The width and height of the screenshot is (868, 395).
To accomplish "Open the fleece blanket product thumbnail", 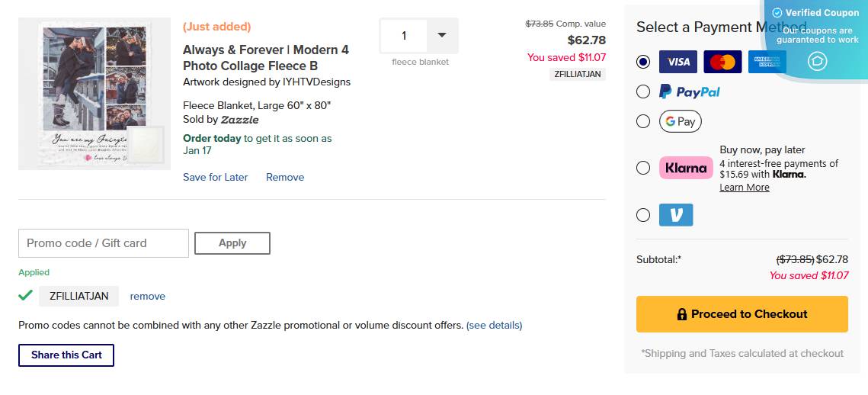I will [x=94, y=94].
